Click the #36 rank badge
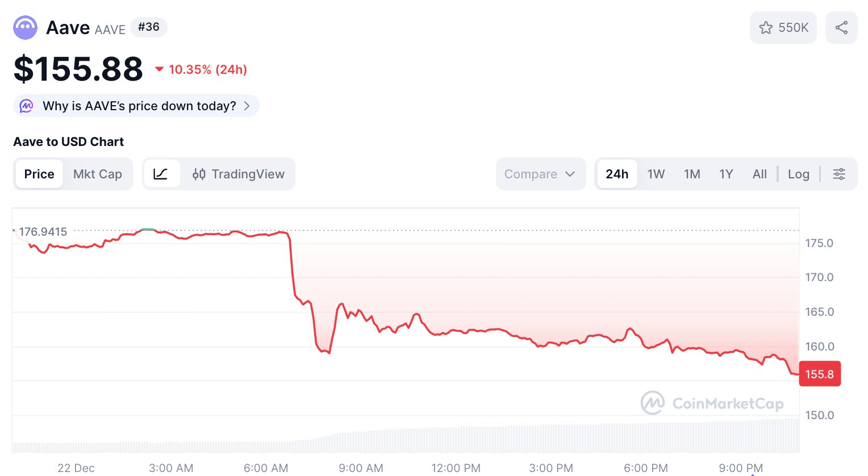 (x=149, y=27)
